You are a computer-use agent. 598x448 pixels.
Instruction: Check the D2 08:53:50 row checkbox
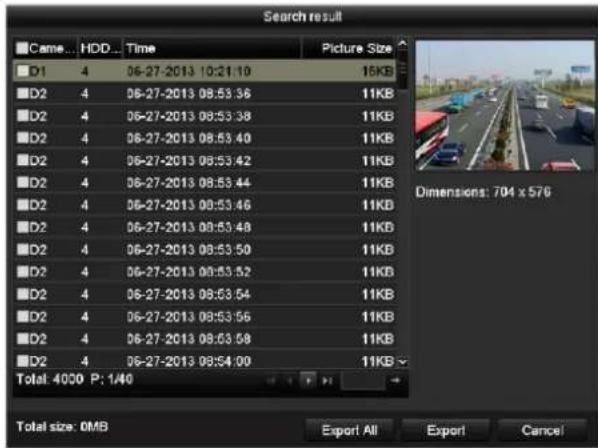[23, 249]
